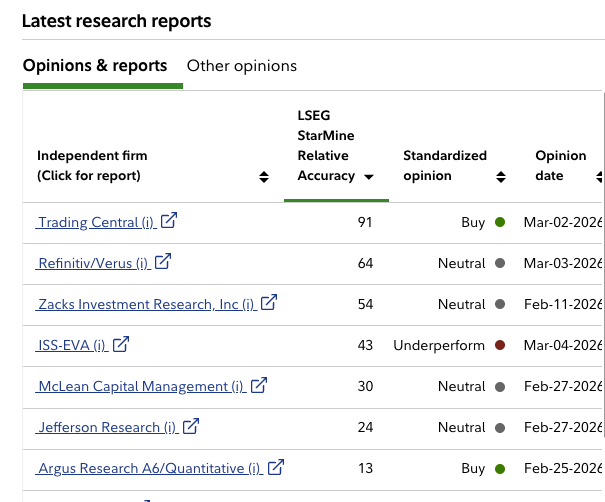Open external link icon beside Trading Central
605x502 pixels.
tap(169, 221)
